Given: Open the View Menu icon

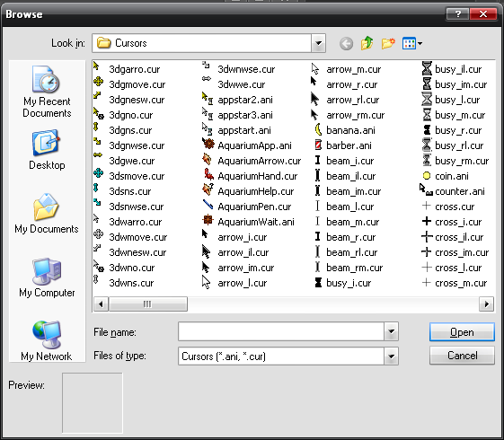Looking at the screenshot, I should coord(412,43).
